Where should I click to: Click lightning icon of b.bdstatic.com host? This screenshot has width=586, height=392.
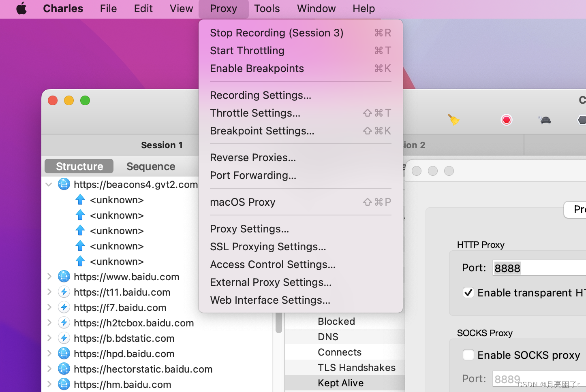(x=64, y=338)
